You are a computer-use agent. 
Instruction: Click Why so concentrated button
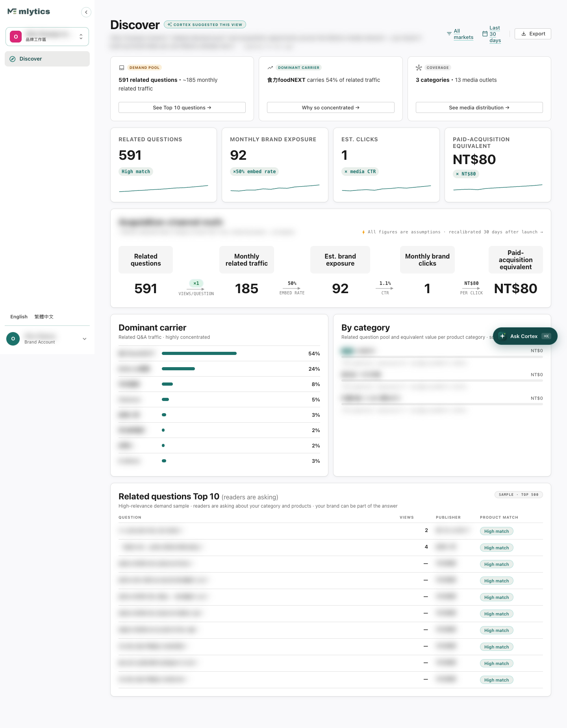point(330,107)
